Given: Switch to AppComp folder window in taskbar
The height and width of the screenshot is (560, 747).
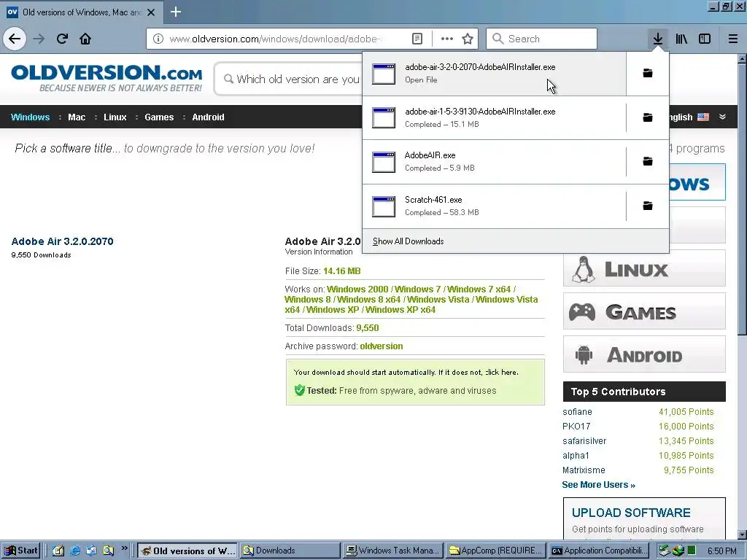Looking at the screenshot, I should (495, 551).
